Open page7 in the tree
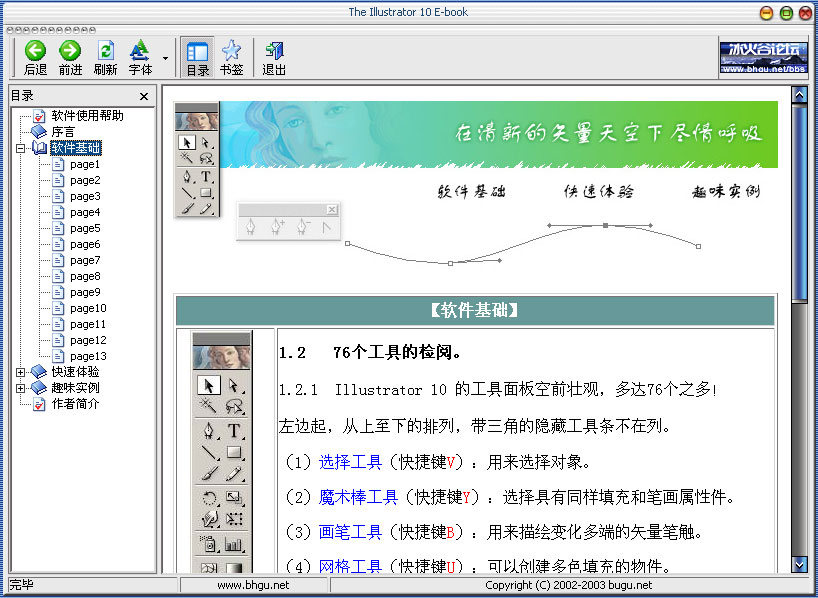The image size is (818, 598). (85, 260)
